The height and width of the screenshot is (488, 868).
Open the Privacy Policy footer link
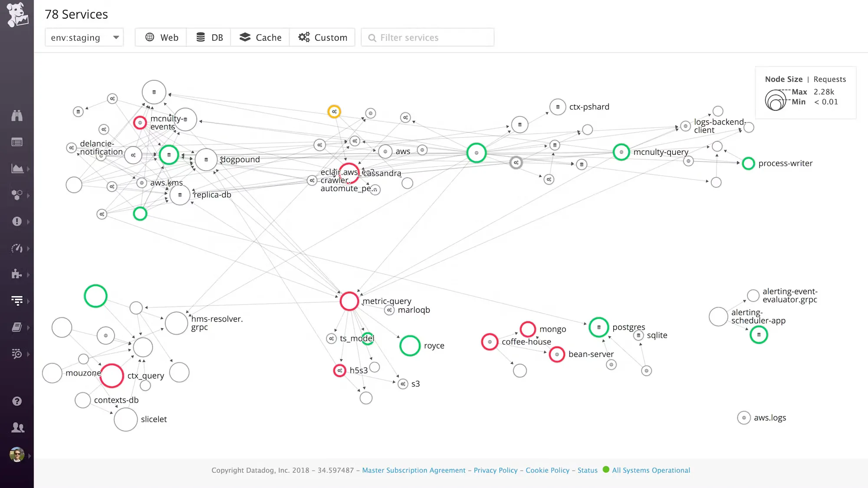pos(496,470)
